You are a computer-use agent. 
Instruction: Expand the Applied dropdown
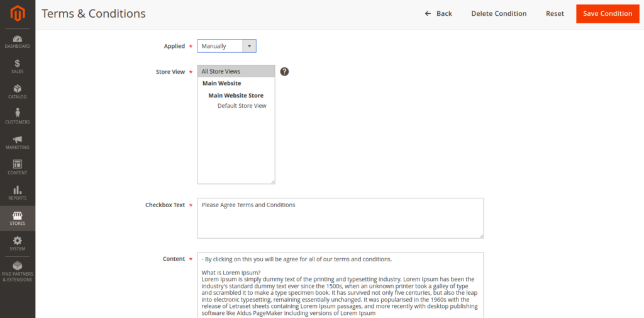pos(226,46)
